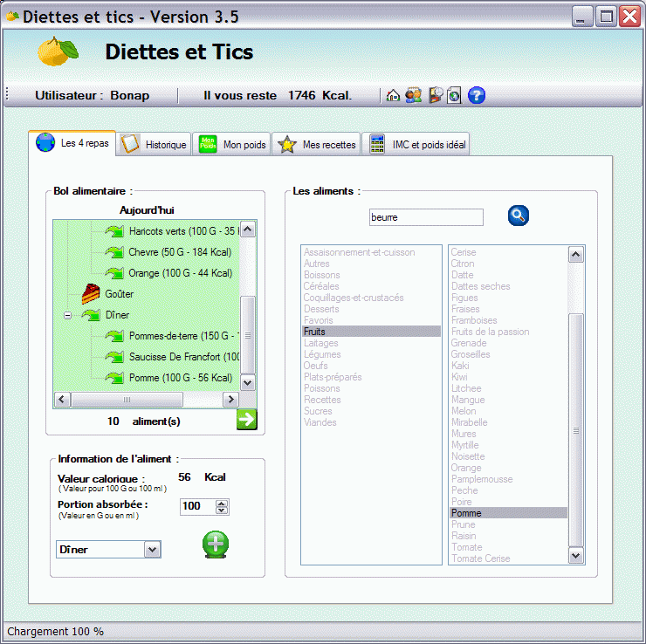
Task: Increase the portion absorbed value
Action: [x=222, y=503]
